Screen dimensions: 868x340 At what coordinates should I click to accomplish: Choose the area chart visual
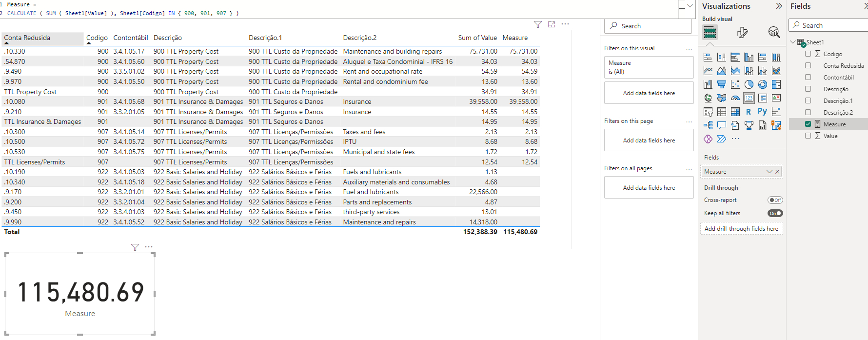(x=722, y=71)
